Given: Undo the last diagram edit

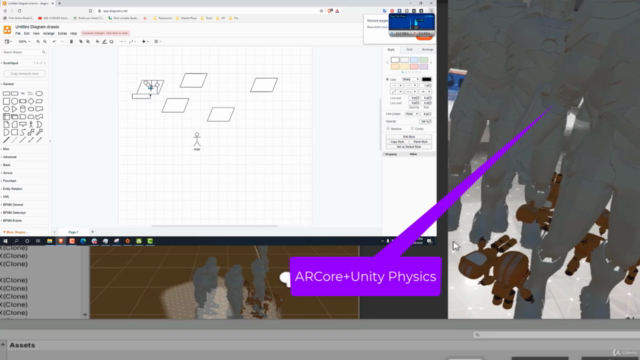Looking at the screenshot, I should [54, 42].
